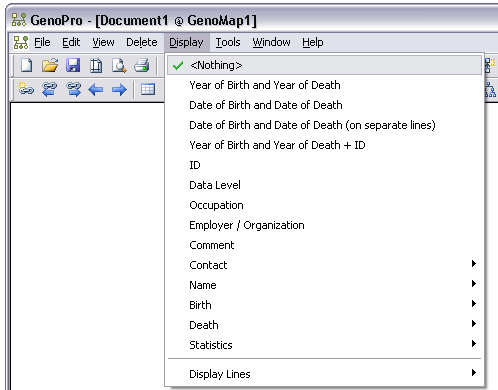Viewport: 498px width, 390px height.
Task: Select the Comment display option
Action: click(324, 245)
